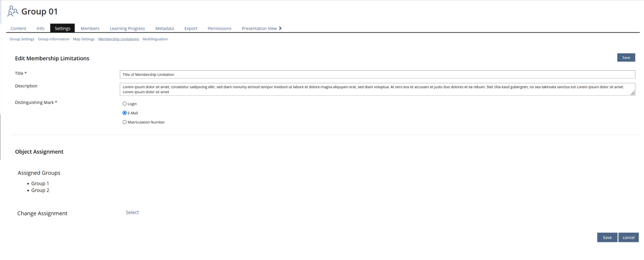Go to the Multilingualism sub-tab
The width and height of the screenshot is (644, 260).
click(x=155, y=39)
